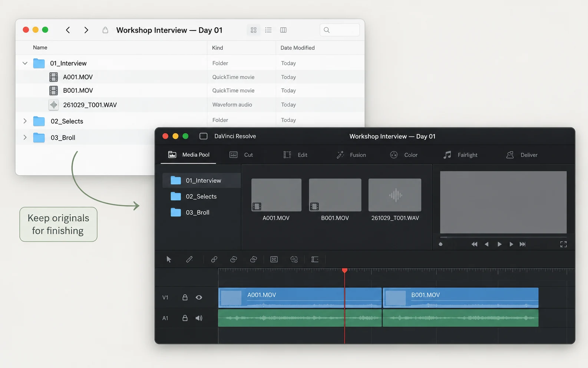The width and height of the screenshot is (588, 368).
Task: Hide the V1 track with the eye icon
Action: click(x=199, y=297)
